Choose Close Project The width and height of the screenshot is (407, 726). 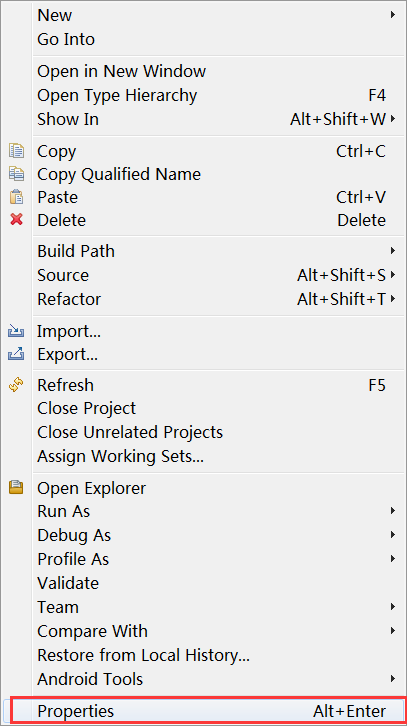tap(87, 408)
